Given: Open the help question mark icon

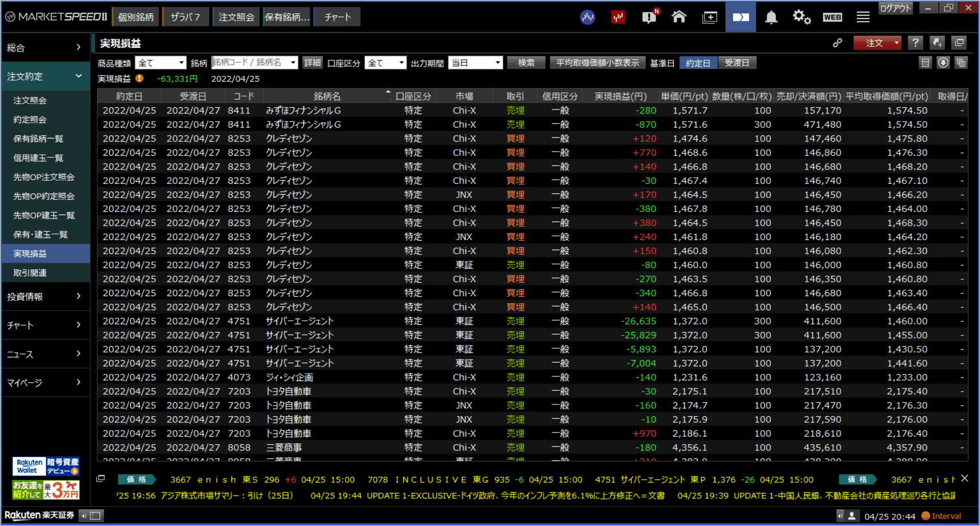Looking at the screenshot, I should 915,43.
